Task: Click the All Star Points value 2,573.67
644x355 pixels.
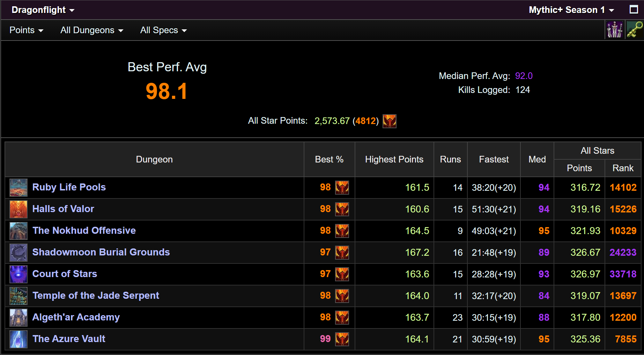Action: (332, 121)
